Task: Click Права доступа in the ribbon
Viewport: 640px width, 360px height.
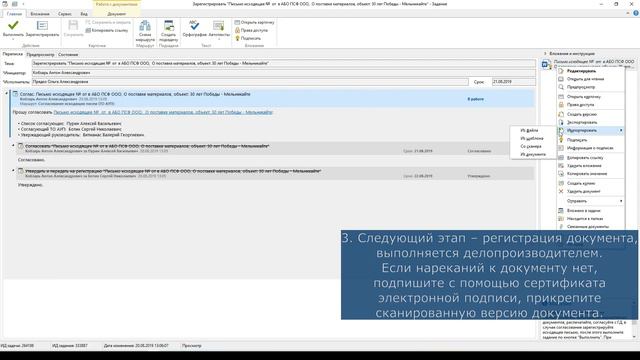Action: coord(251,30)
